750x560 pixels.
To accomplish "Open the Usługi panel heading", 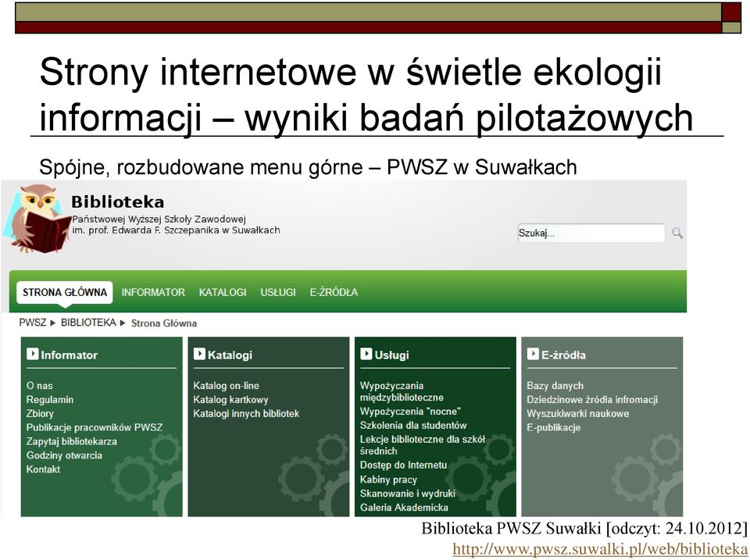I will [391, 355].
